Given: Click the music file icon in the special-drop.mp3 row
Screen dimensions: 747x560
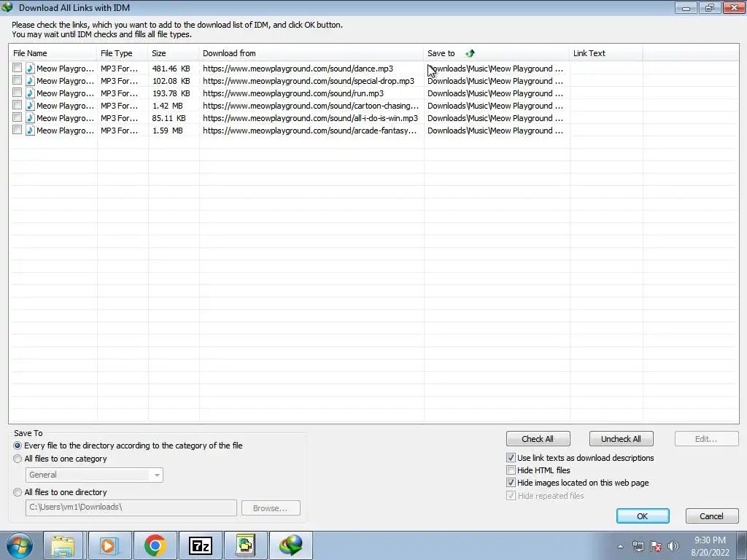Looking at the screenshot, I should 30,80.
